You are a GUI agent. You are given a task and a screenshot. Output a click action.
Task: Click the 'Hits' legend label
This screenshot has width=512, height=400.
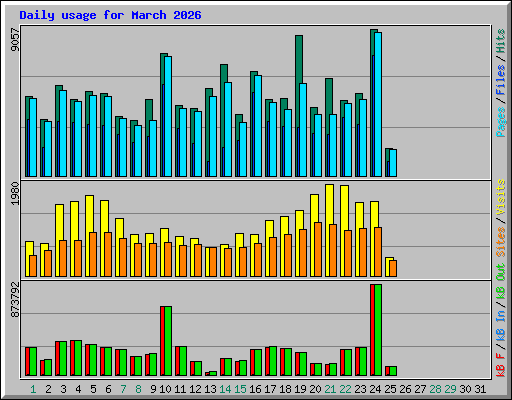point(501,41)
